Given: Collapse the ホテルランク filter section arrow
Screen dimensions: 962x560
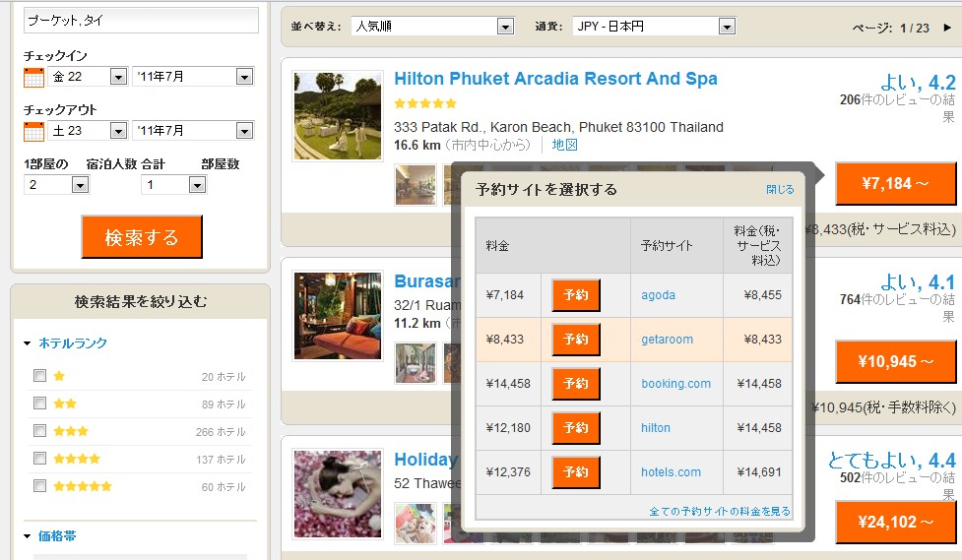Looking at the screenshot, I should (28, 343).
